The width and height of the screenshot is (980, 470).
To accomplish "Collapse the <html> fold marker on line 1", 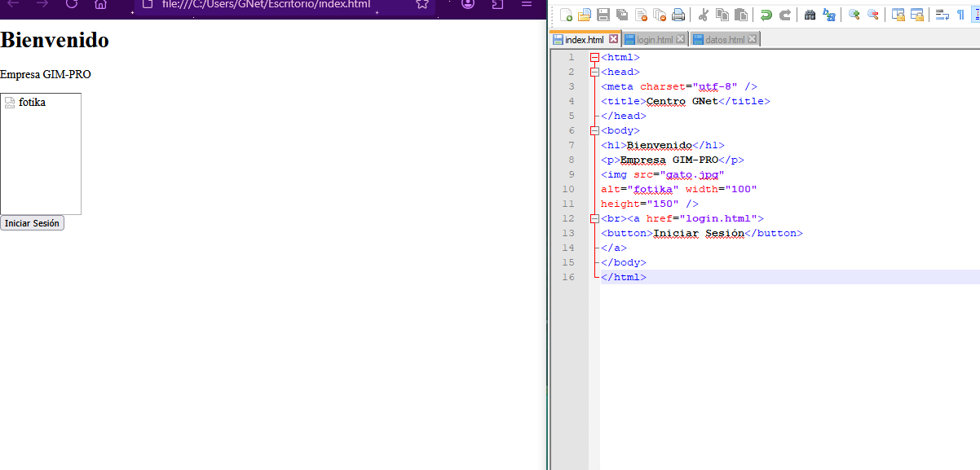I will coord(594,57).
